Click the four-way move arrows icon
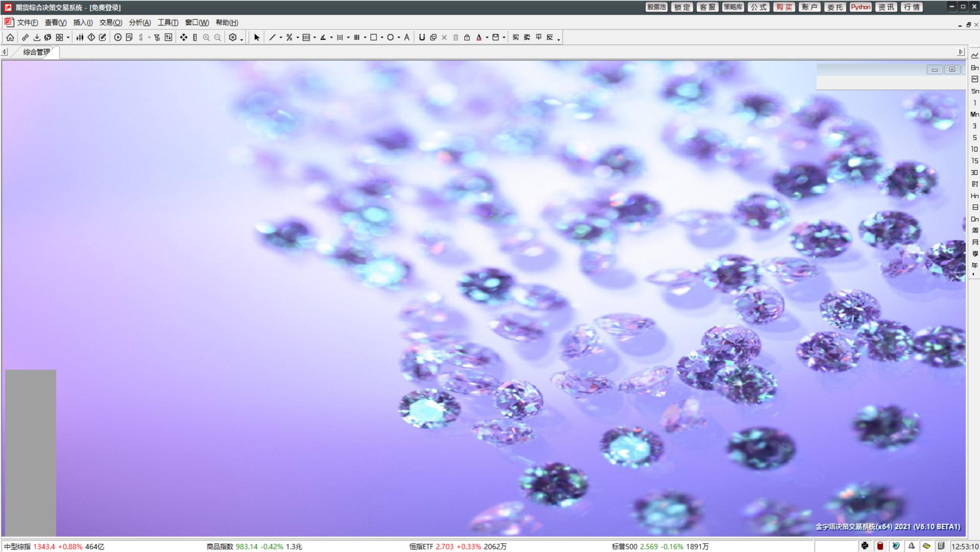This screenshot has width=980, height=552. pos(183,37)
